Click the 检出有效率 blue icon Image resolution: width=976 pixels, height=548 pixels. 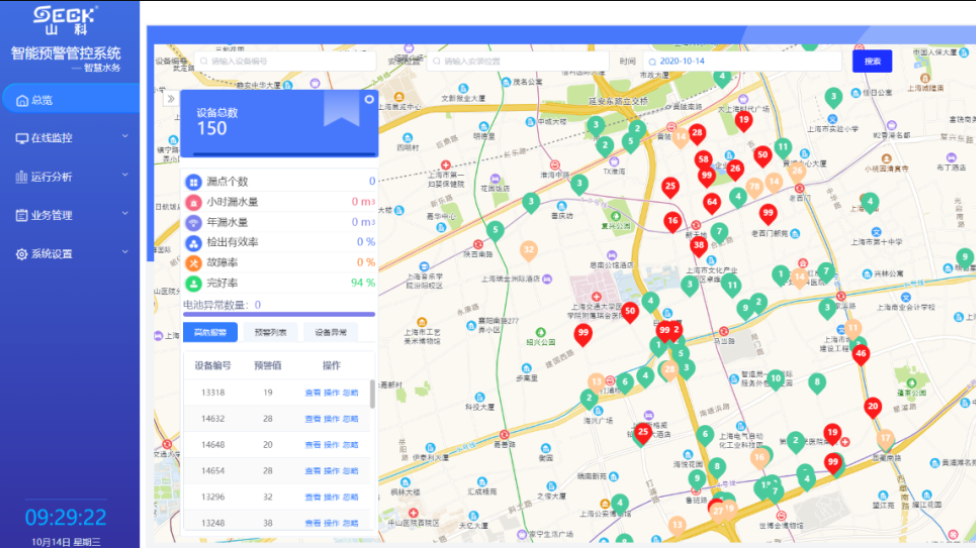click(x=194, y=241)
